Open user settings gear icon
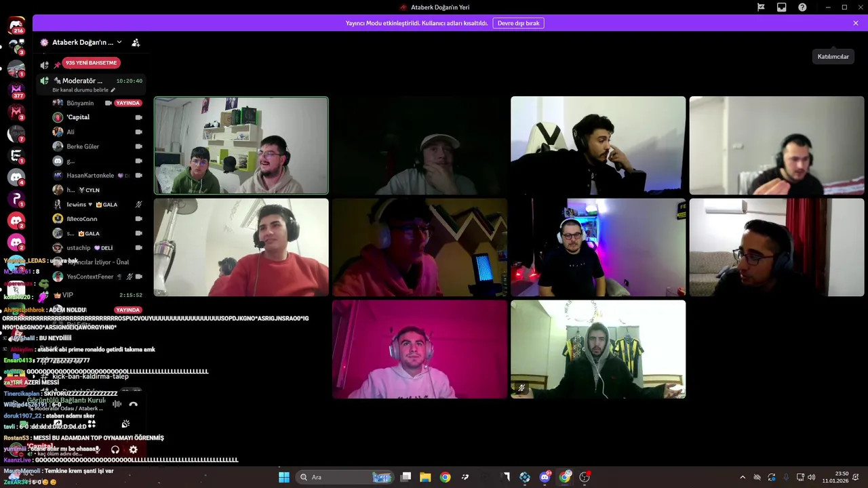The height and width of the screenshot is (488, 868). tap(133, 449)
